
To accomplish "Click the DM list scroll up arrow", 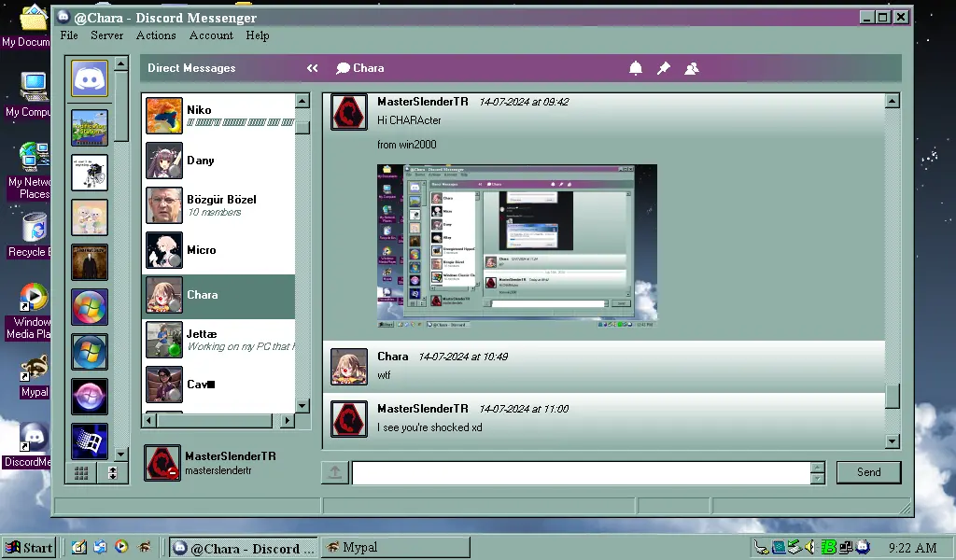I will (x=303, y=101).
